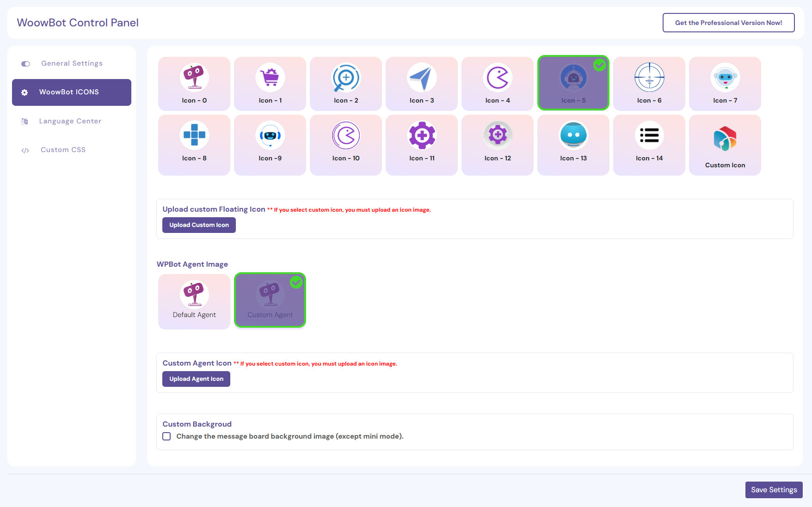Click the Custom Backgroud heading
Screen dimensions: 812x507
pos(197,424)
